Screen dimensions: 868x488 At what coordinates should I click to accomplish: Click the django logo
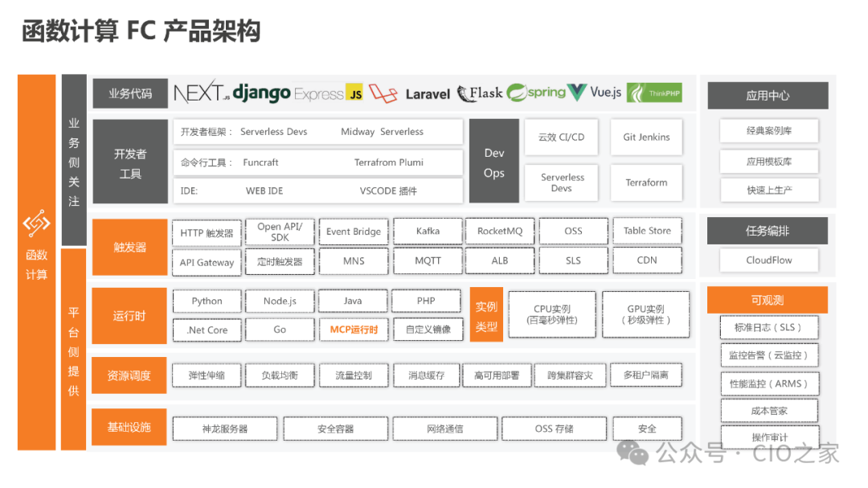click(261, 93)
